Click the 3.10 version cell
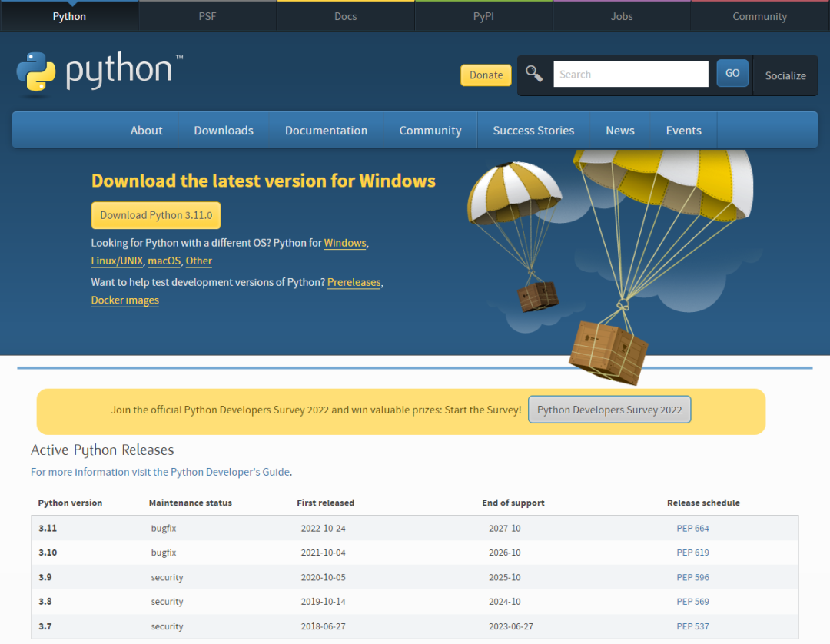The width and height of the screenshot is (830, 644). [48, 553]
